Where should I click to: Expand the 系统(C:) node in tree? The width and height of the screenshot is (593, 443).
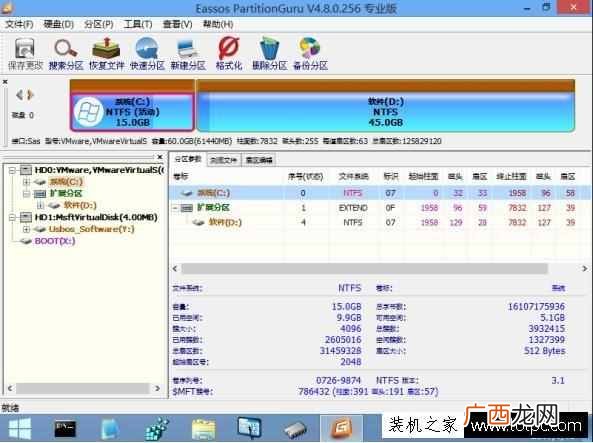tap(26, 182)
